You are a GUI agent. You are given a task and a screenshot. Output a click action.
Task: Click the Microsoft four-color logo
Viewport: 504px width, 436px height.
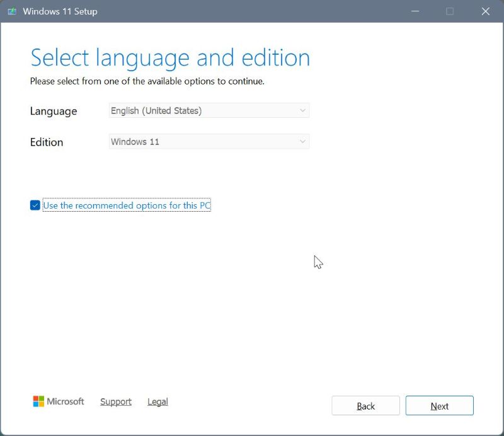pyautogui.click(x=38, y=401)
